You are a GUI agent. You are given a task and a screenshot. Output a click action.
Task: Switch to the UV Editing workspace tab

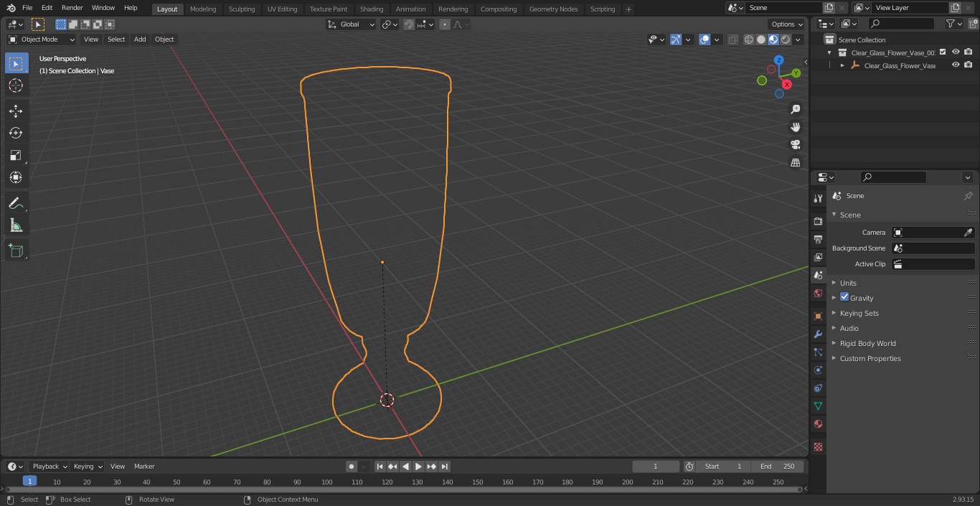(x=282, y=9)
